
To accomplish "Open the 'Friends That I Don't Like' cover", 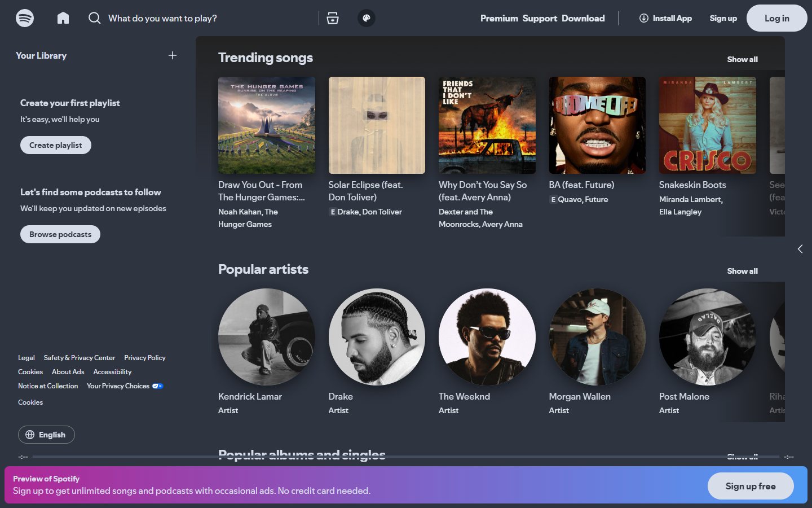I will coord(487,125).
